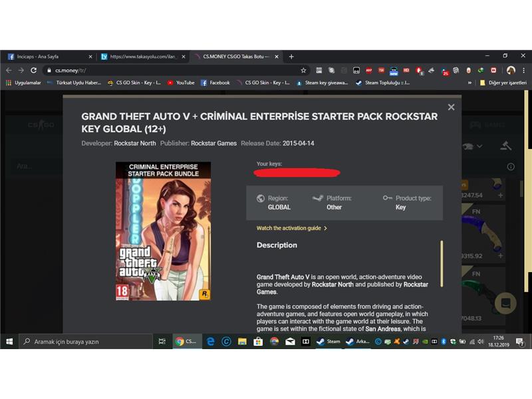Click the Windows search box Aramak için buraya yazın
This screenshot has height=399, width=532.
[86, 341]
